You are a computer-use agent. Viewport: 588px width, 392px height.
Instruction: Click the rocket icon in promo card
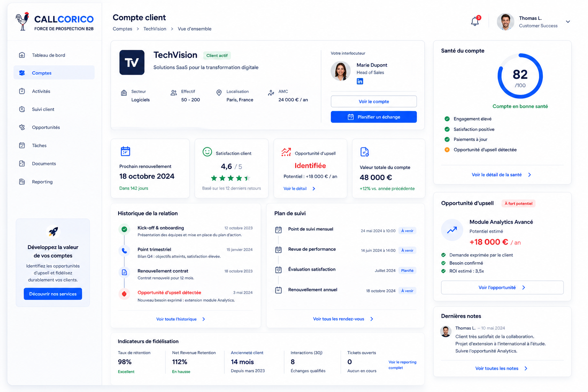[x=53, y=232]
